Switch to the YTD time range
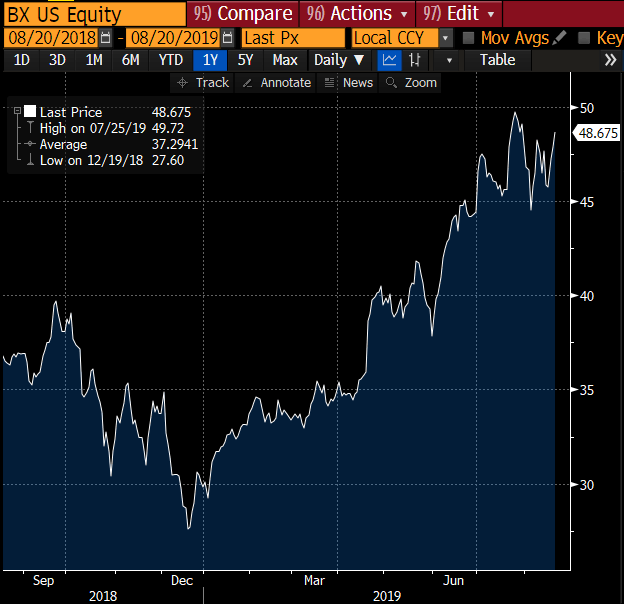The width and height of the screenshot is (624, 604). point(171,60)
